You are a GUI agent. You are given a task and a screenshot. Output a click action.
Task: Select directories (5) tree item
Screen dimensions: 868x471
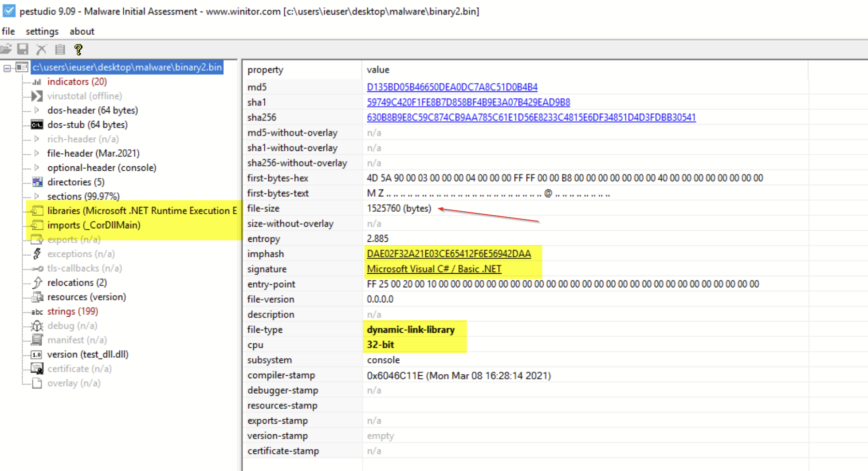point(76,182)
